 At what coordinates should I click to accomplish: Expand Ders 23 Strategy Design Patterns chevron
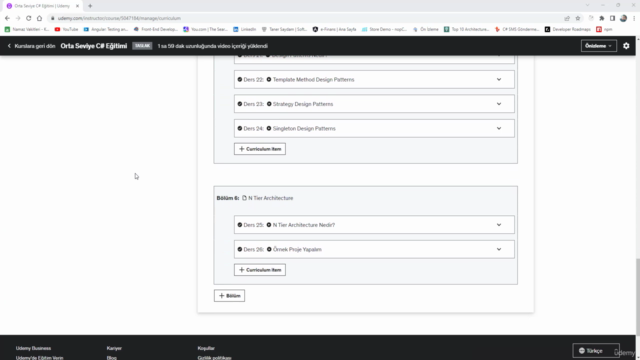499,104
